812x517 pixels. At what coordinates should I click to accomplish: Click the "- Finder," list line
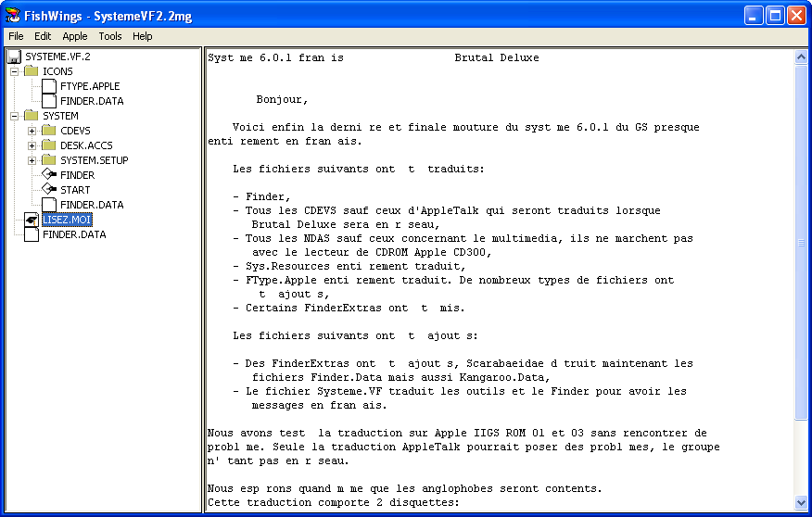pos(261,196)
